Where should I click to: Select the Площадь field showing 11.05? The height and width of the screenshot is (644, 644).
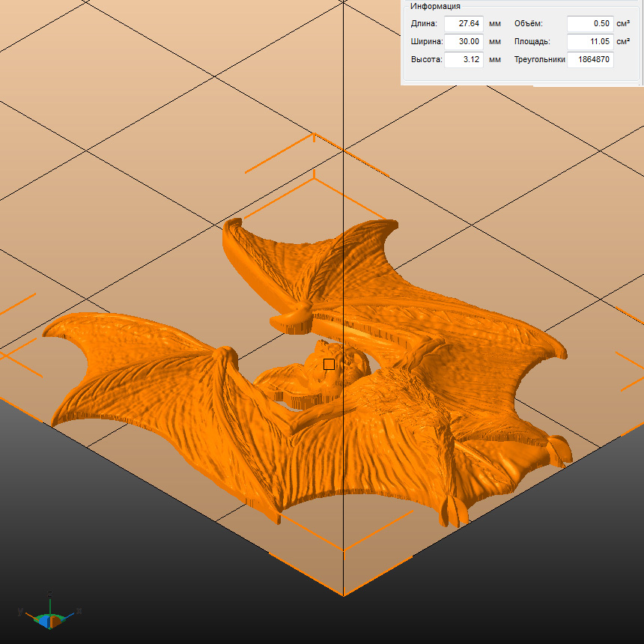point(589,42)
